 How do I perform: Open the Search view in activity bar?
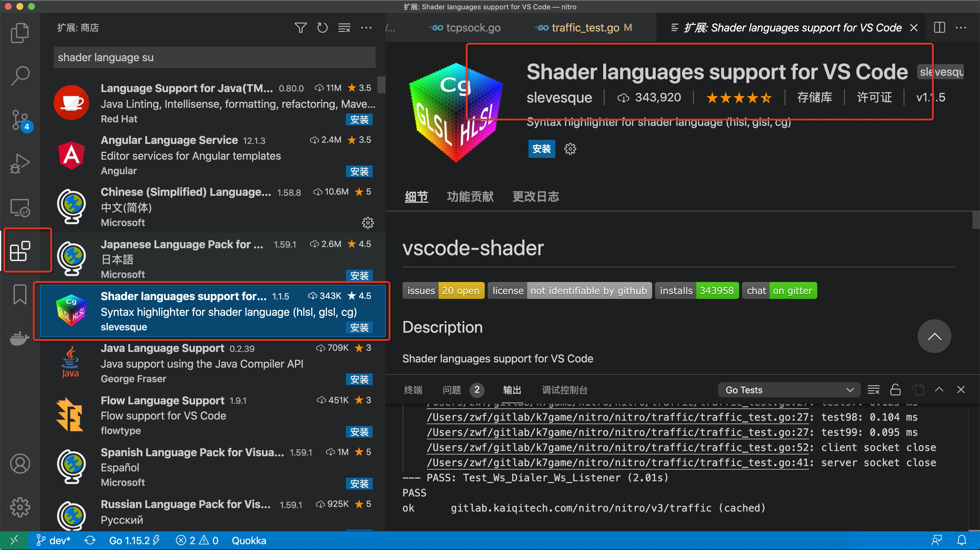pos(20,76)
